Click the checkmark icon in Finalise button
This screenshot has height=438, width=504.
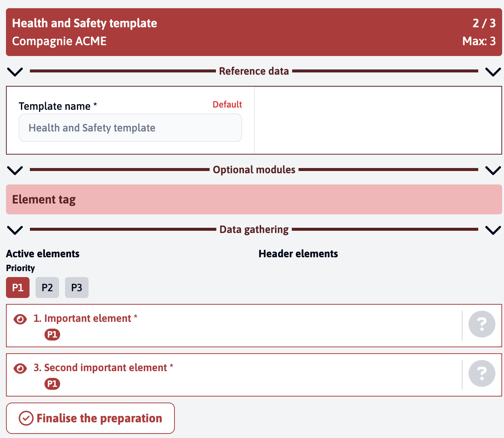pos(25,418)
